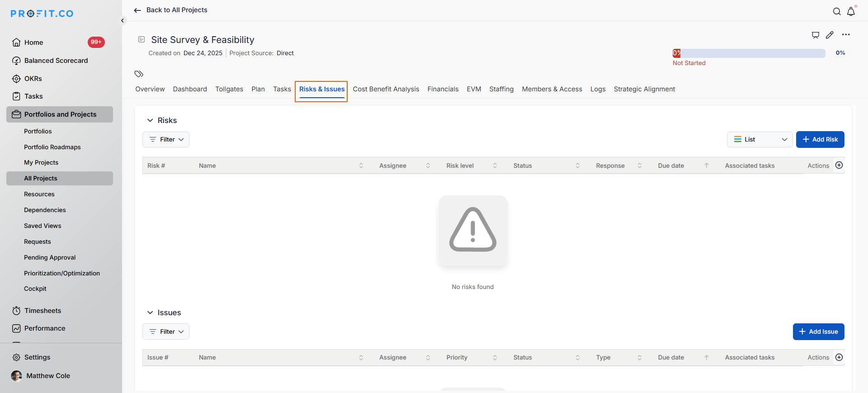Open the Cost Benefit Analysis tab

pos(386,89)
